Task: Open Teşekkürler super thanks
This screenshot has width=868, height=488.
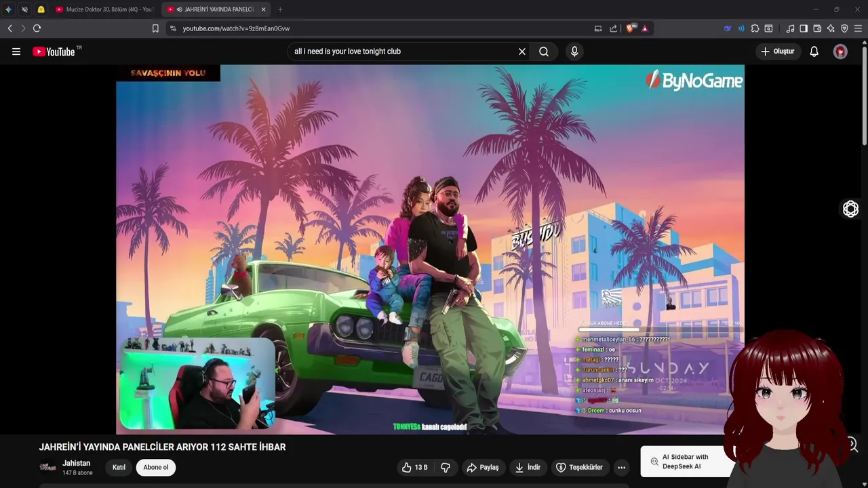Action: (580, 467)
